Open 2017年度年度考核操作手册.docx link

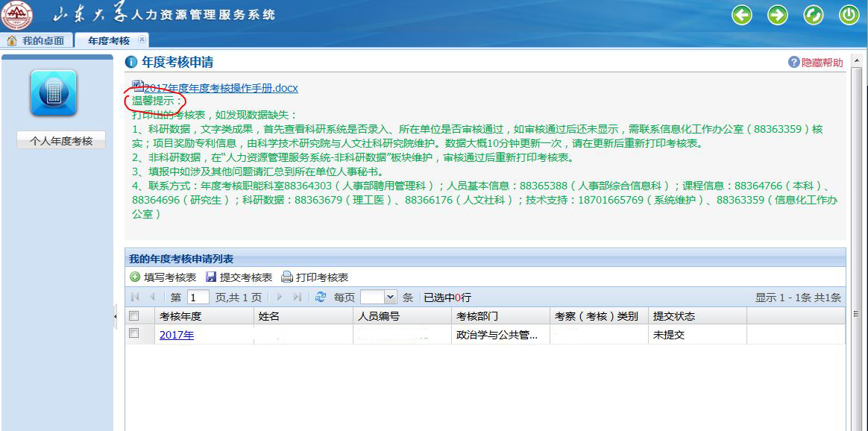[x=220, y=88]
